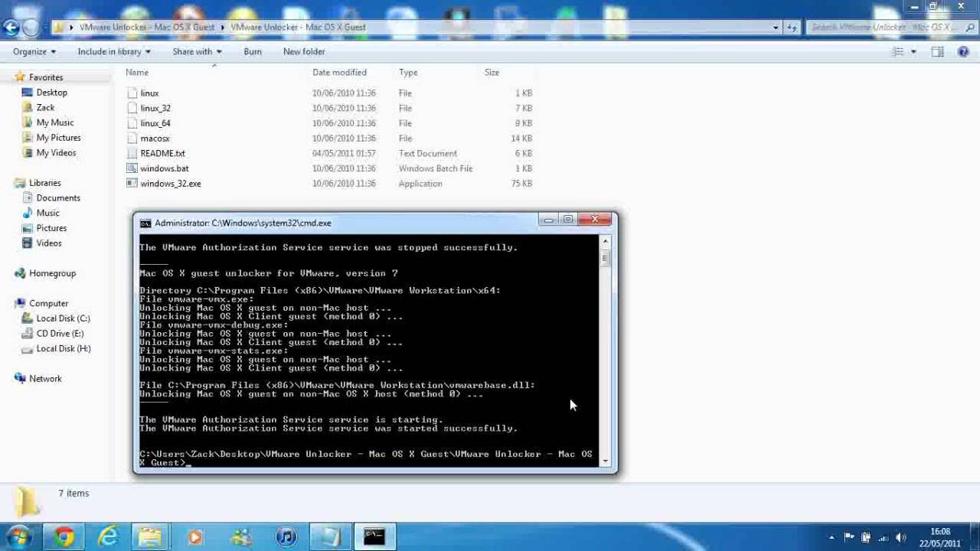This screenshot has height=551, width=980.
Task: Open Google Chrome from the taskbar
Action: 64,536
